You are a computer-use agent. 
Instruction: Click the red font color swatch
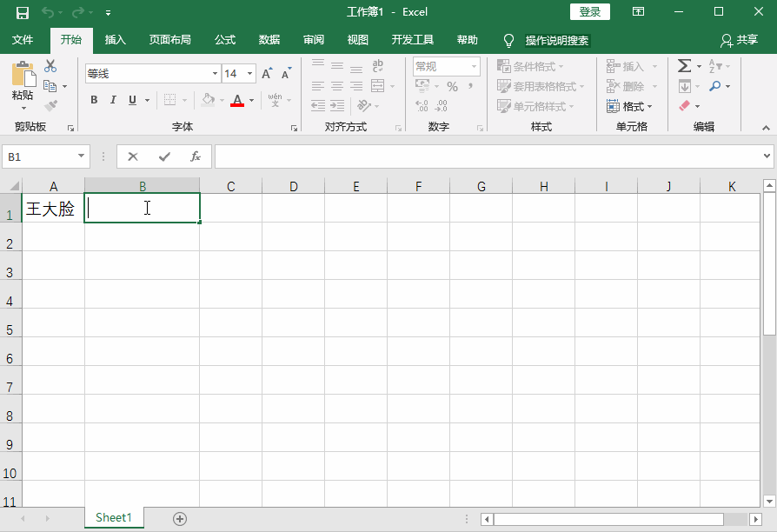239,106
